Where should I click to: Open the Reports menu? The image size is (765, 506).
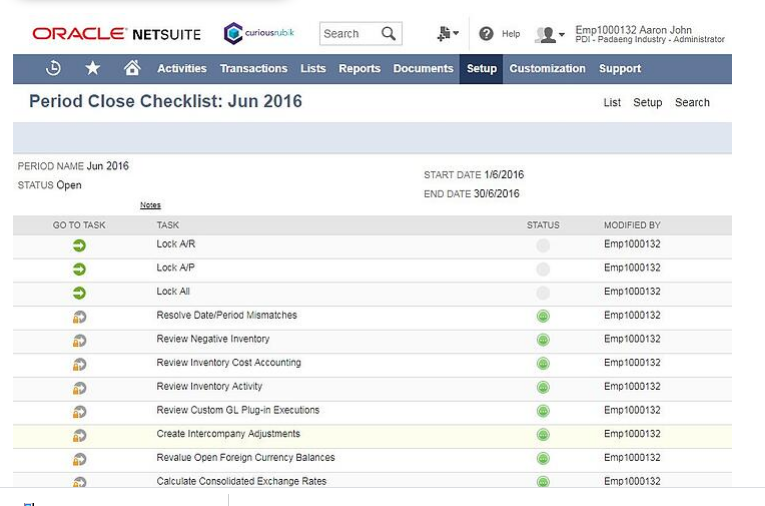point(359,68)
